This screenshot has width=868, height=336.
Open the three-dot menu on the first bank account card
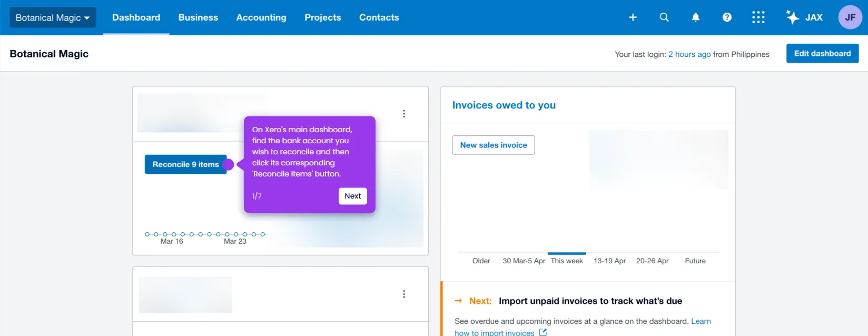click(x=404, y=114)
